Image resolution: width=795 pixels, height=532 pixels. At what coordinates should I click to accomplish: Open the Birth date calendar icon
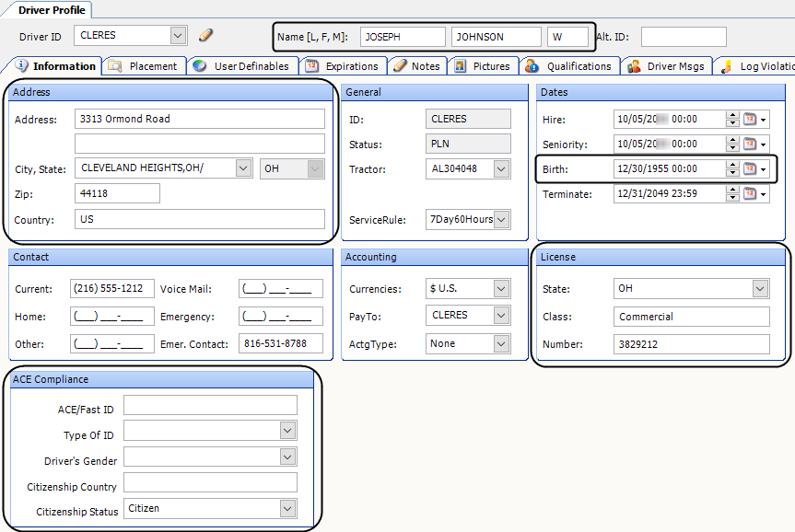(750, 169)
